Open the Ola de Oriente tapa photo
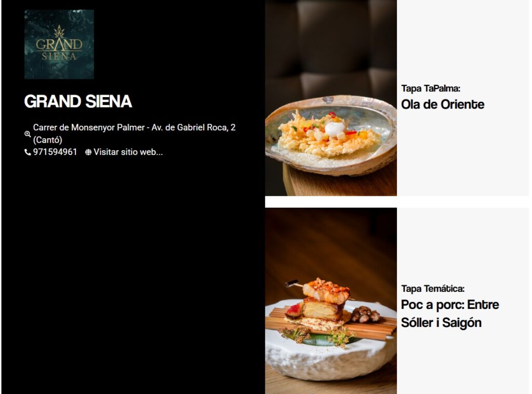This screenshot has width=532, height=394. 331,98
